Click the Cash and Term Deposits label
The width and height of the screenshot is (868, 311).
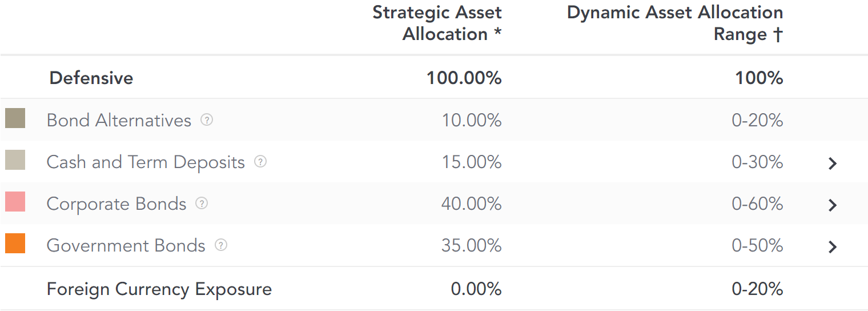146,162
